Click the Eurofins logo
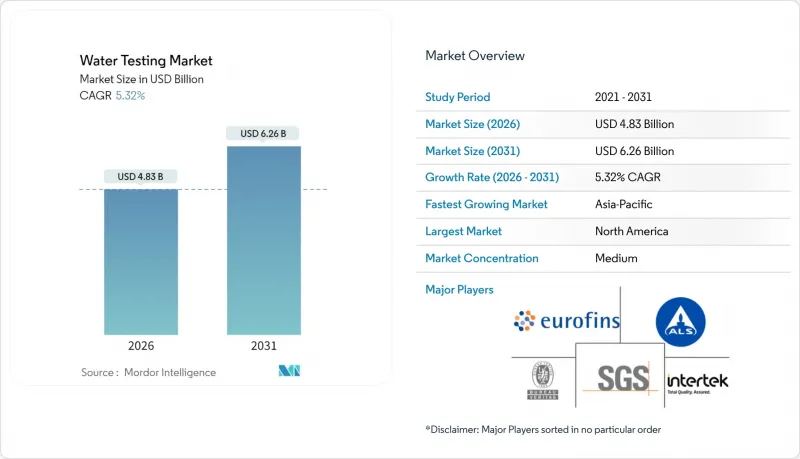The image size is (800, 459). click(566, 321)
